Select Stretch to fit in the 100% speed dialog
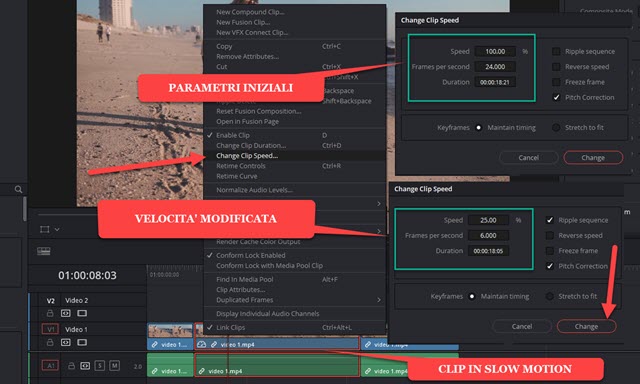The image size is (640, 384). click(556, 128)
